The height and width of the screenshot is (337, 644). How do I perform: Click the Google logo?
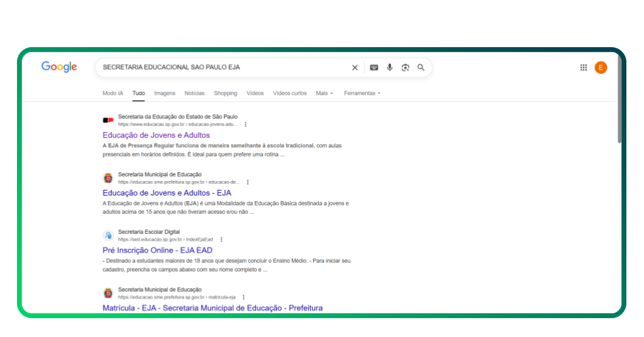(59, 67)
